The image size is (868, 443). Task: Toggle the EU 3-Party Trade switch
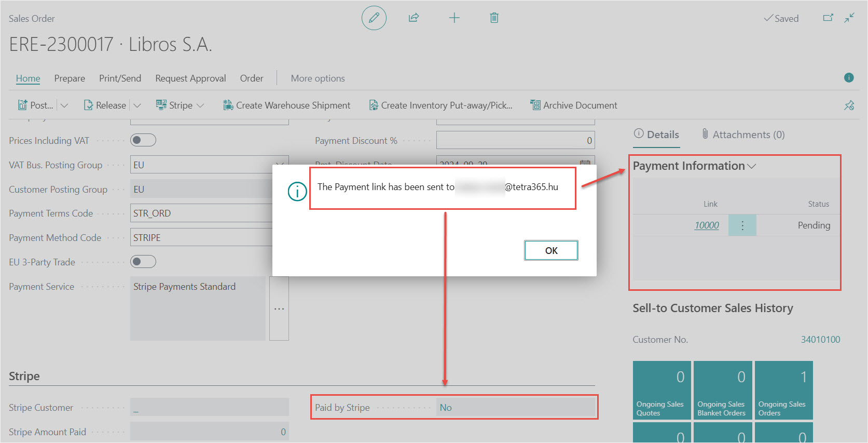click(x=143, y=262)
